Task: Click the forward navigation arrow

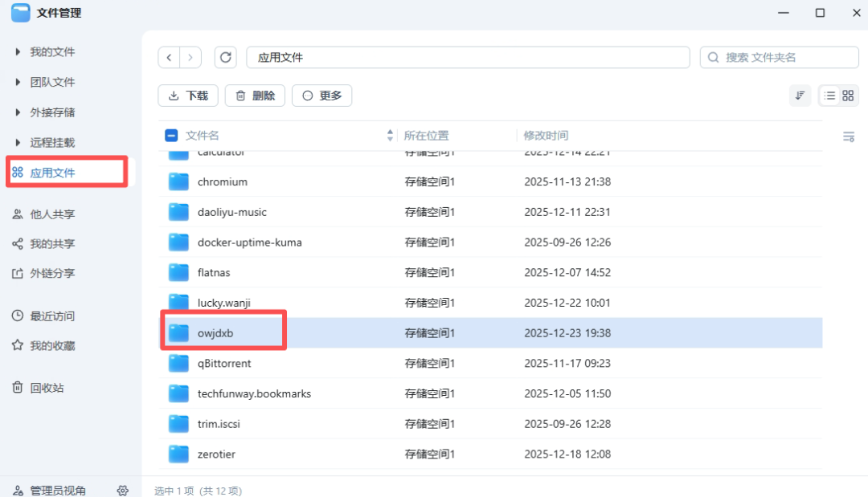Action: 190,57
